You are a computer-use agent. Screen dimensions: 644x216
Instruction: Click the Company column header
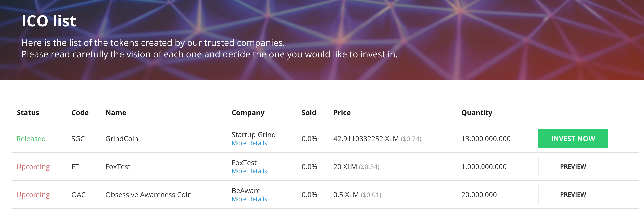click(248, 113)
